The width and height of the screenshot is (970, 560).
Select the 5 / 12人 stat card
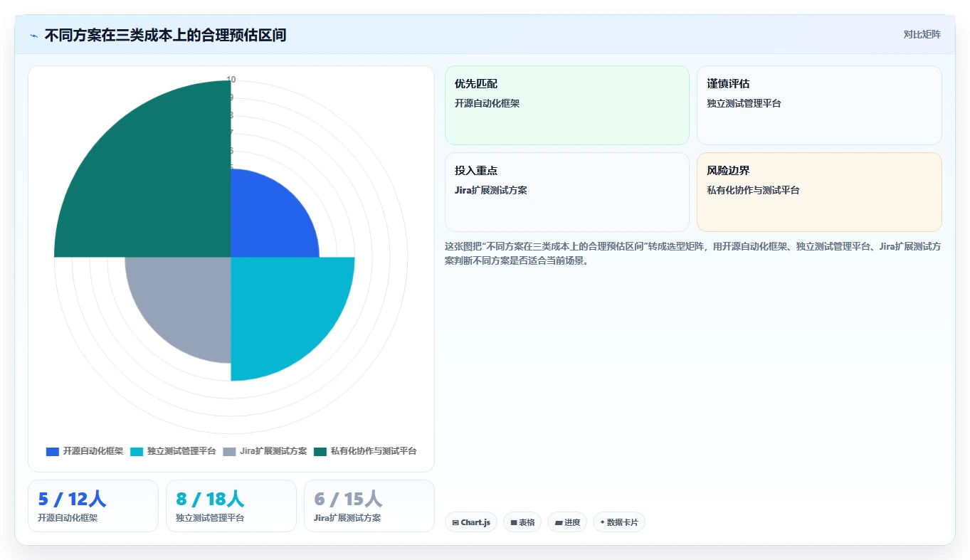[93, 506]
